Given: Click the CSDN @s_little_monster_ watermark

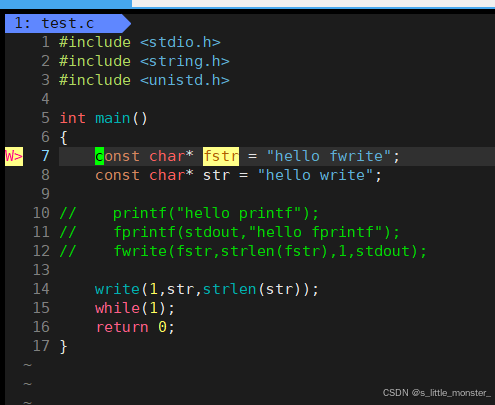Looking at the screenshot, I should (437, 393).
